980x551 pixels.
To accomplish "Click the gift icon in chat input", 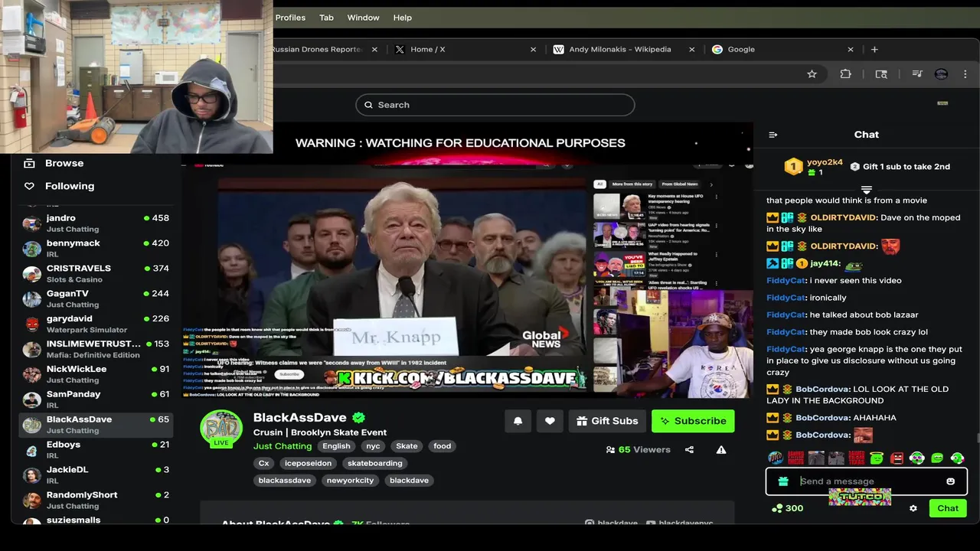I will tap(782, 481).
